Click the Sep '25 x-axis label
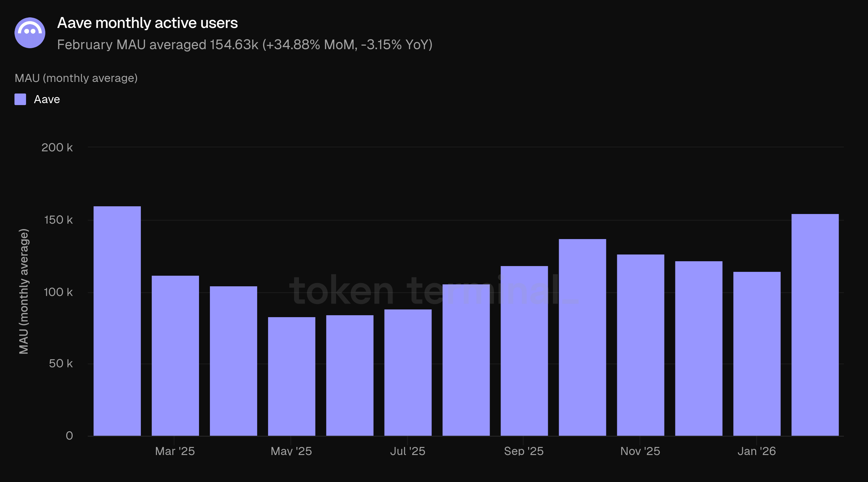Image resolution: width=868 pixels, height=482 pixels. pyautogui.click(x=524, y=451)
